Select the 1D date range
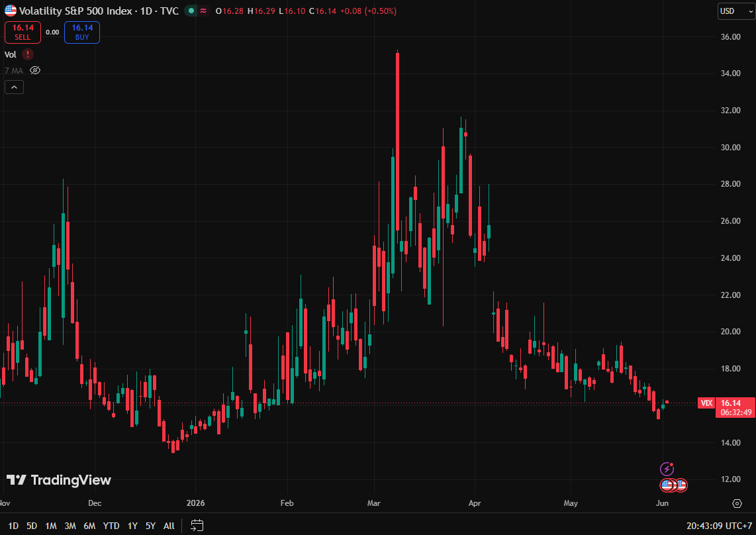Image resolution: width=756 pixels, height=535 pixels. pos(13,526)
